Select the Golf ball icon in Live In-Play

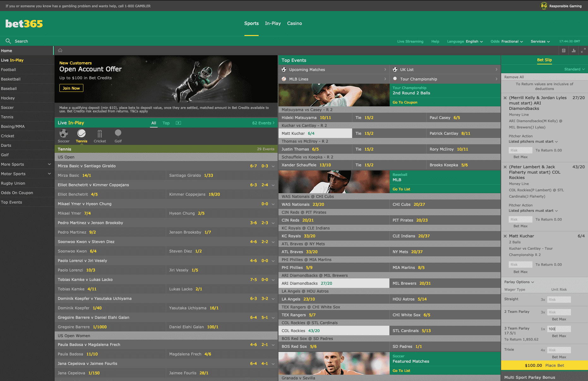pyautogui.click(x=118, y=133)
